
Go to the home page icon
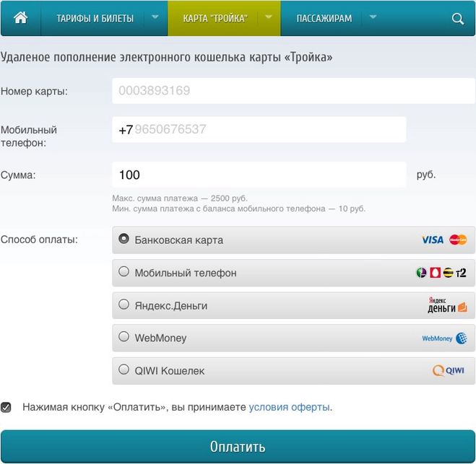click(21, 18)
